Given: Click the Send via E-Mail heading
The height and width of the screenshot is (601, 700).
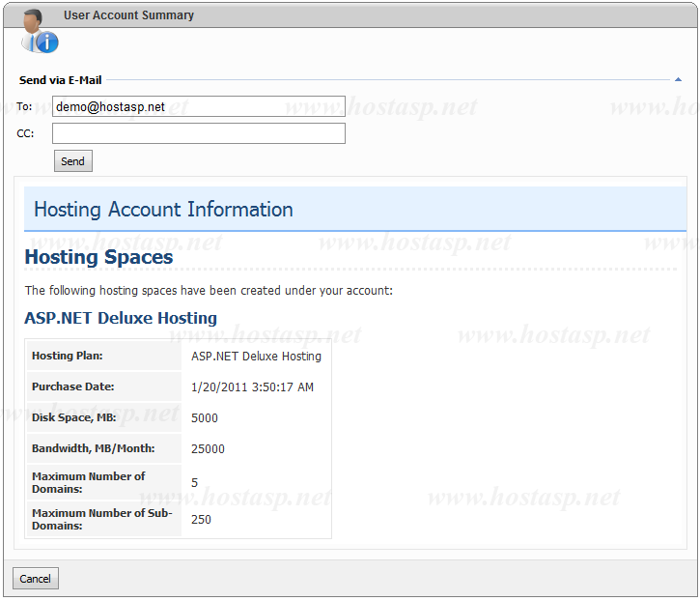Looking at the screenshot, I should [x=61, y=80].
